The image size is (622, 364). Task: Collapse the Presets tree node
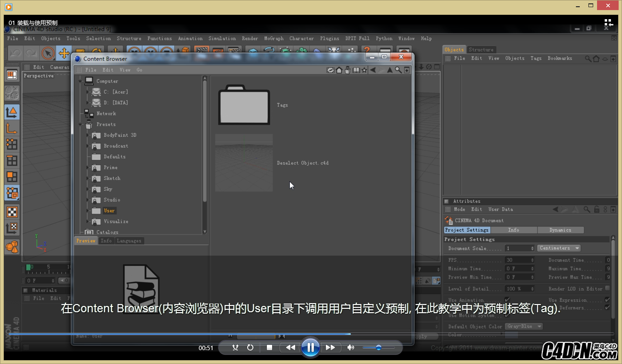[x=80, y=124]
